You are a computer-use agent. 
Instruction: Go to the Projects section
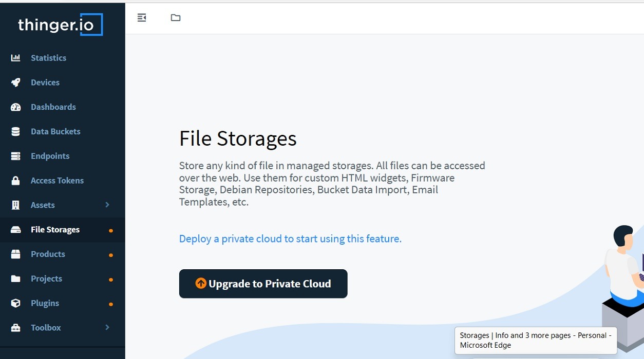click(46, 279)
